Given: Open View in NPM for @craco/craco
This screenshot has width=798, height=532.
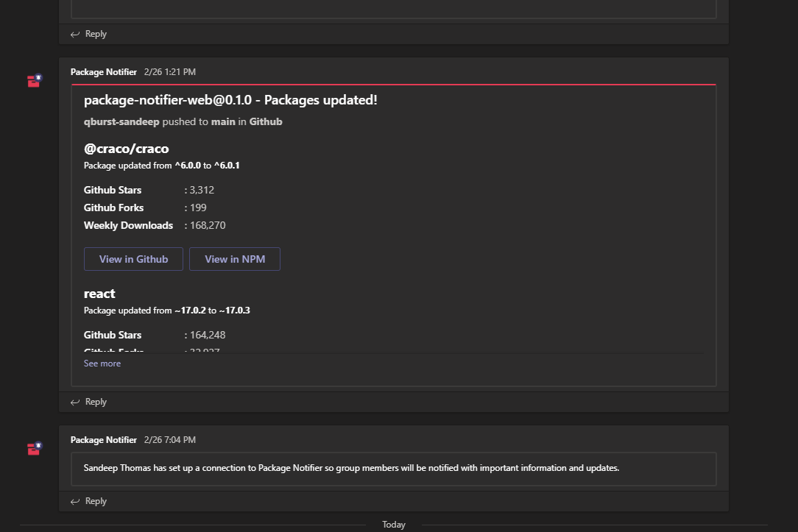Looking at the screenshot, I should point(235,259).
